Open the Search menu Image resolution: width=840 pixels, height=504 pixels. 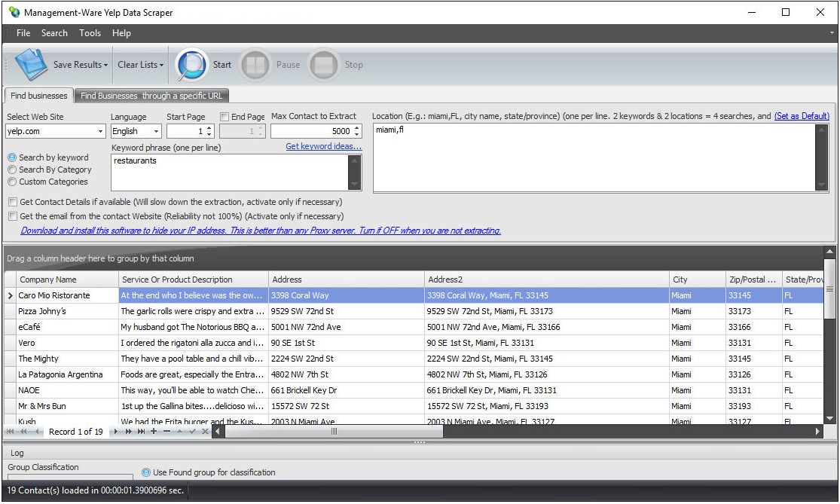click(x=55, y=33)
